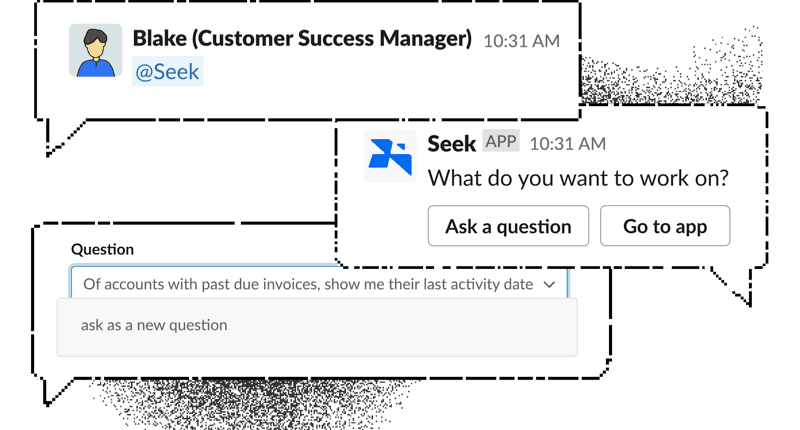
Task: Click the blue Seek app logo
Action: pyautogui.click(x=390, y=156)
